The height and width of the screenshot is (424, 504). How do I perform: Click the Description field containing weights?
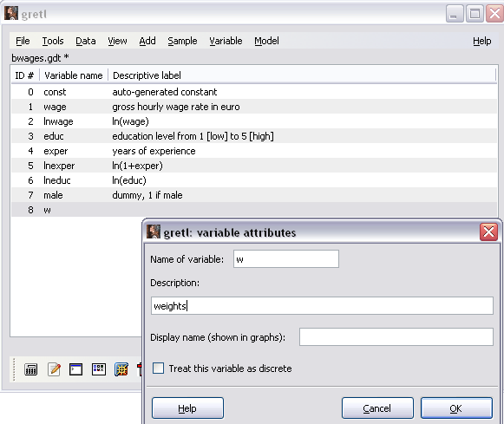(x=322, y=306)
